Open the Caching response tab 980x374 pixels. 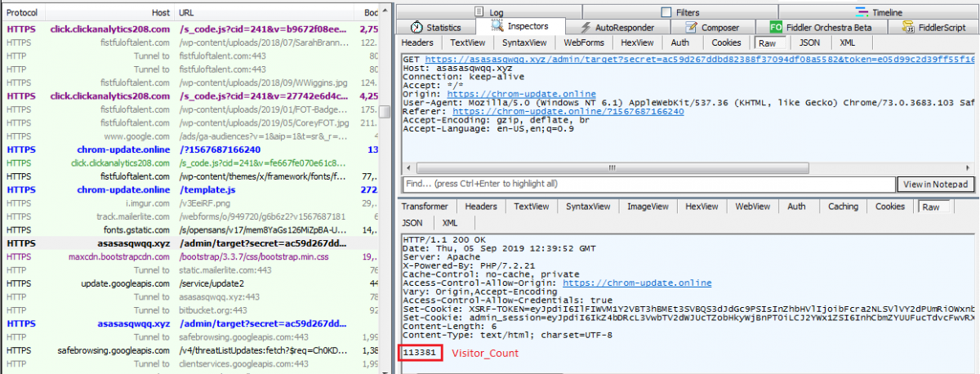(843, 207)
